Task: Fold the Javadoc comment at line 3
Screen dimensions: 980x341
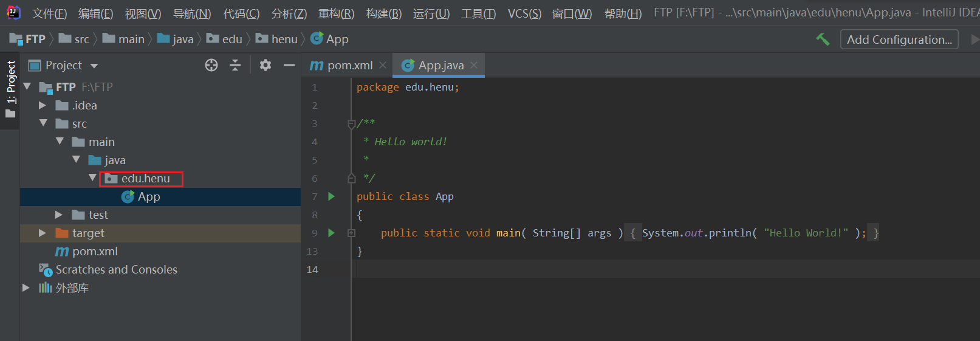Action: tap(351, 124)
